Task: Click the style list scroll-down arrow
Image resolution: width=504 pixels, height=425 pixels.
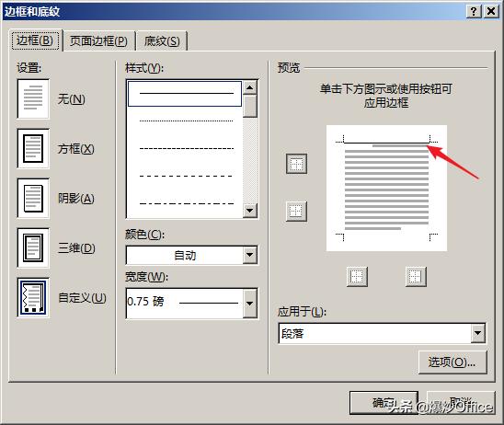Action: click(x=250, y=211)
